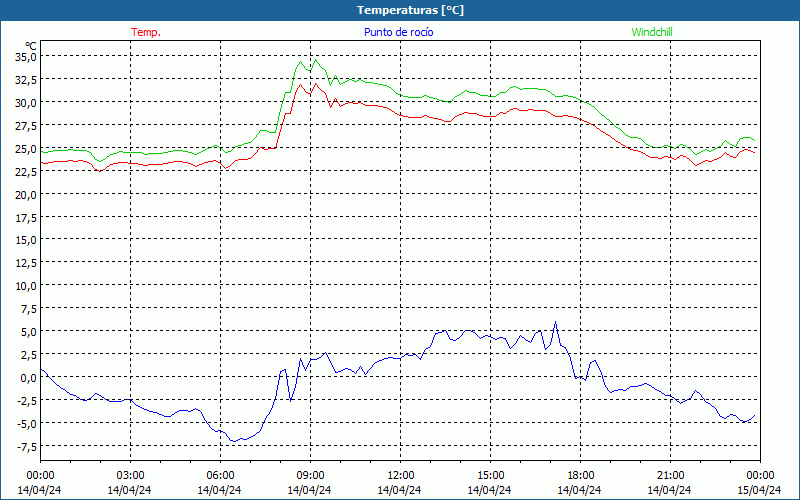The image size is (800, 500).
Task: Click the 15,0 y-axis value
Action: coord(26,240)
